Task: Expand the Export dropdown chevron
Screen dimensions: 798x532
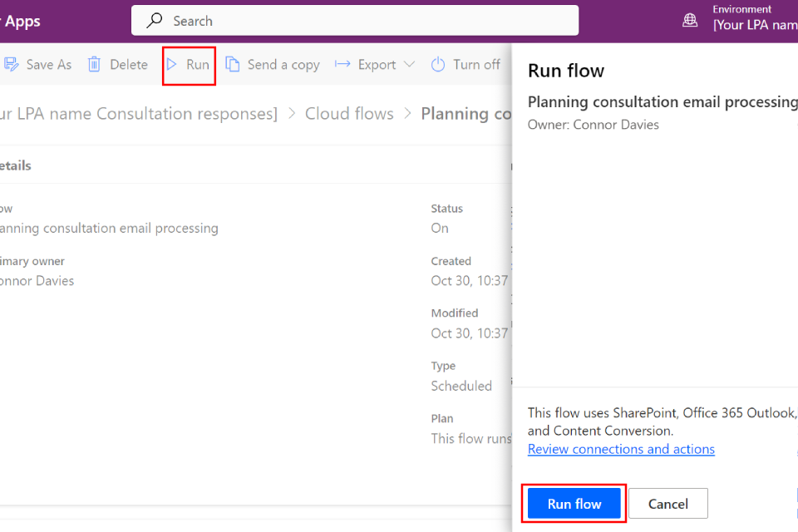Action: (x=409, y=65)
